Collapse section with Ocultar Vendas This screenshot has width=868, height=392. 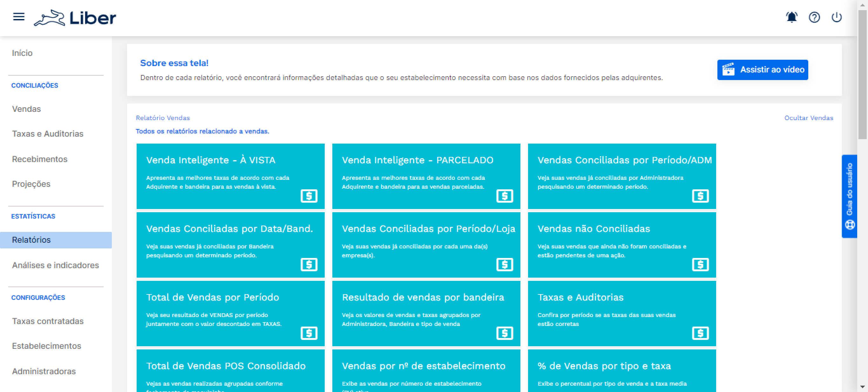pyautogui.click(x=808, y=118)
